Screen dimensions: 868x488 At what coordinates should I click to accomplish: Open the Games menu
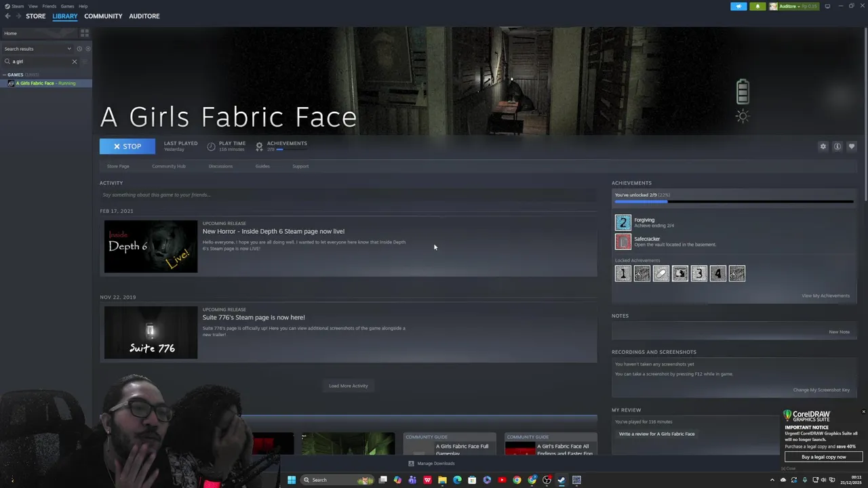[x=67, y=6]
